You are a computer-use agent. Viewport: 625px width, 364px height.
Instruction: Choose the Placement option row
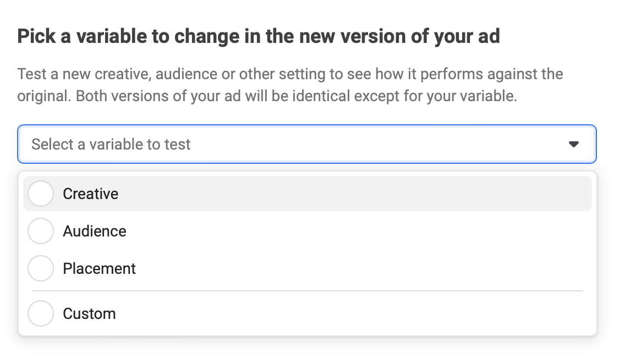click(308, 268)
